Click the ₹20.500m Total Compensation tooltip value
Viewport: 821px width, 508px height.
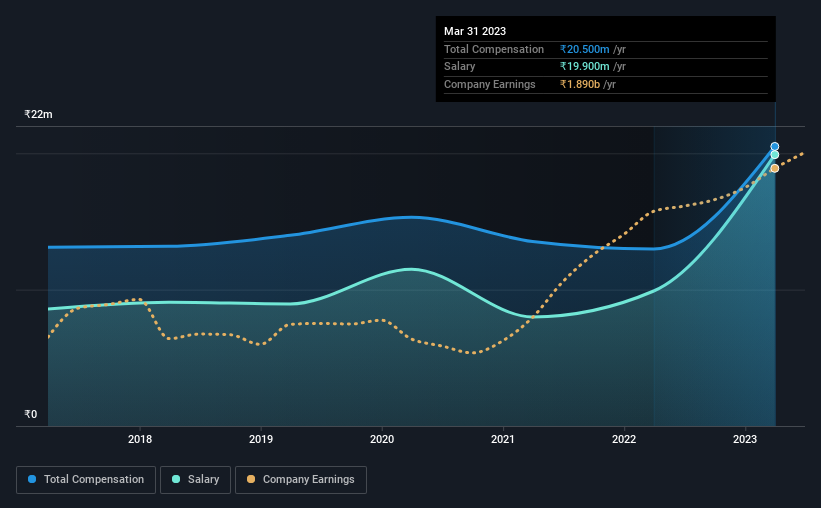click(x=584, y=49)
